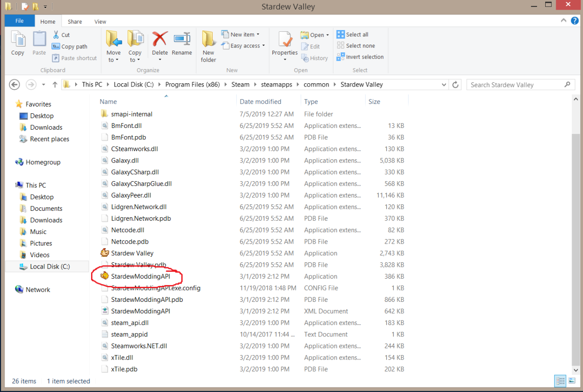The height and width of the screenshot is (392, 583).
Task: Select StardewModdingAPI.exe.config file
Action: point(156,288)
